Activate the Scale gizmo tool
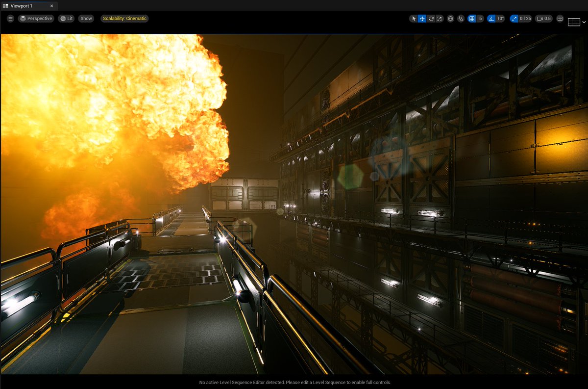 coord(440,19)
